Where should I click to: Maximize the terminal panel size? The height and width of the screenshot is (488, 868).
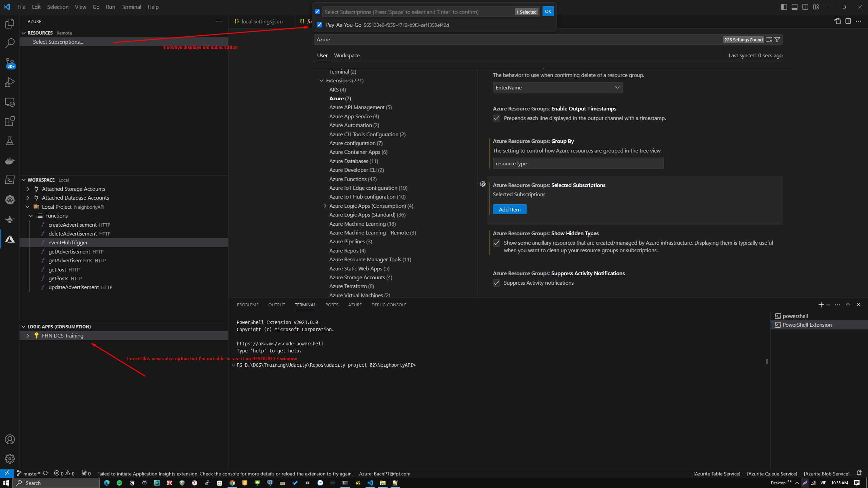tap(848, 305)
